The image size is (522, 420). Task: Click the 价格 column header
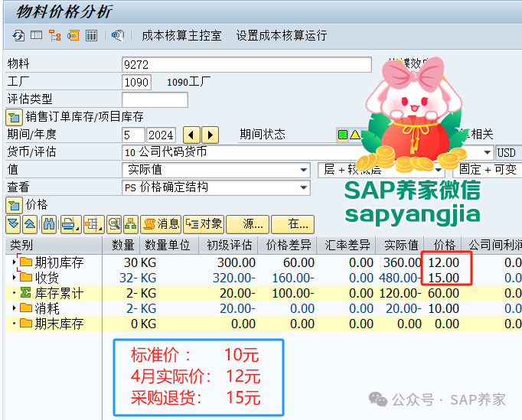tap(443, 246)
